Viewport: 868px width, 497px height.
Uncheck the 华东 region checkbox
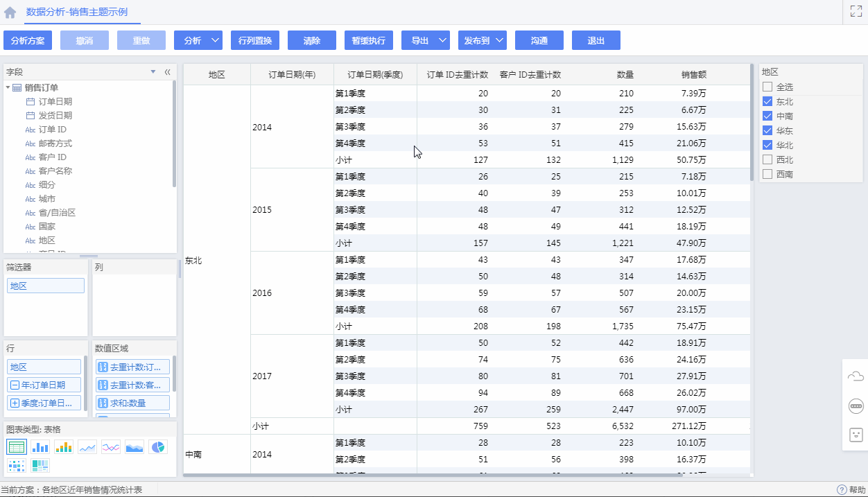[767, 130]
